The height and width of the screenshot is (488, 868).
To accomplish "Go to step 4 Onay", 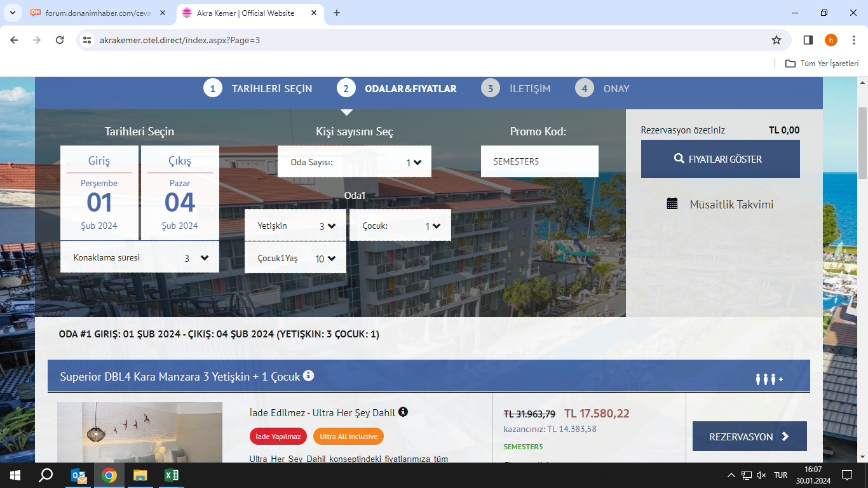I will pyautogui.click(x=602, y=88).
